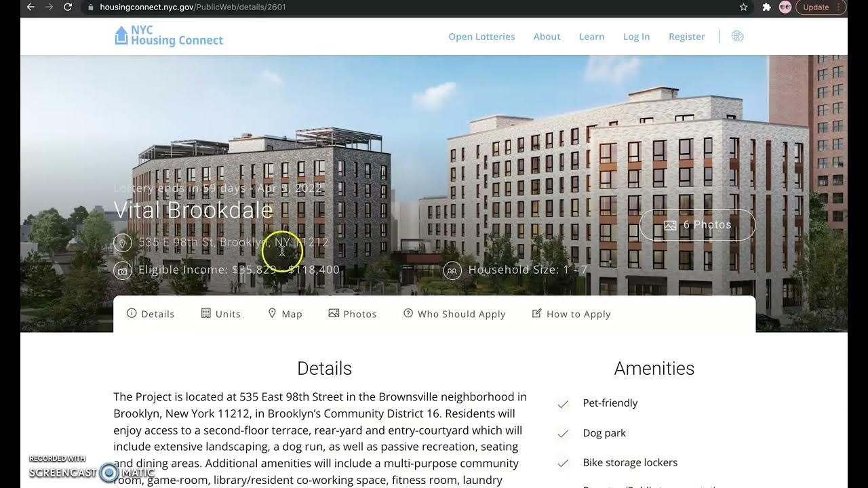The width and height of the screenshot is (868, 488).
Task: Click the checkmark next to Bike storage lockers
Action: (x=563, y=464)
